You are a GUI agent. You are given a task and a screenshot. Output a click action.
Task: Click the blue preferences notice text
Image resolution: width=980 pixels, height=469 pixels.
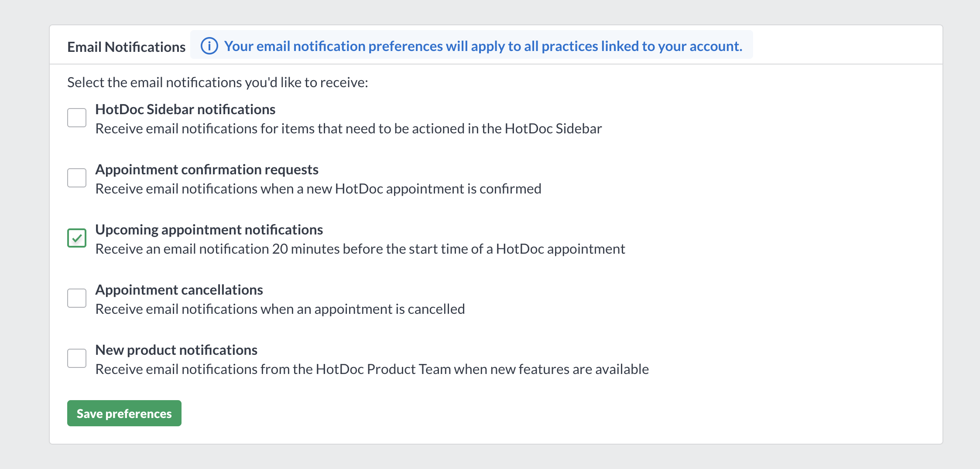click(483, 46)
